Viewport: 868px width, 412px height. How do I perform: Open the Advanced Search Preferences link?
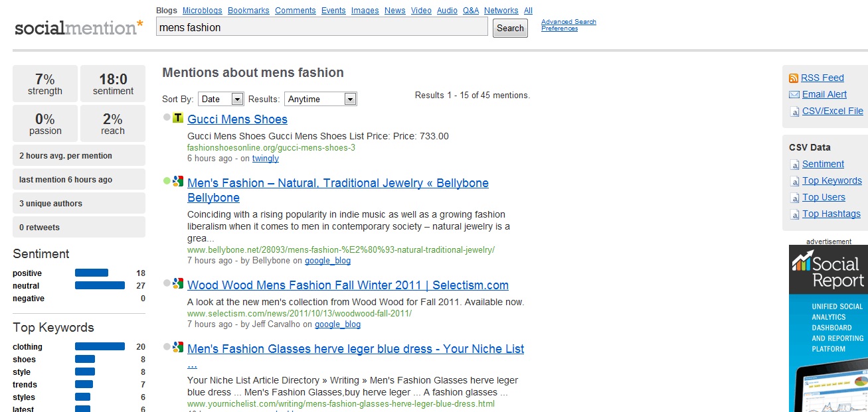[x=568, y=25]
